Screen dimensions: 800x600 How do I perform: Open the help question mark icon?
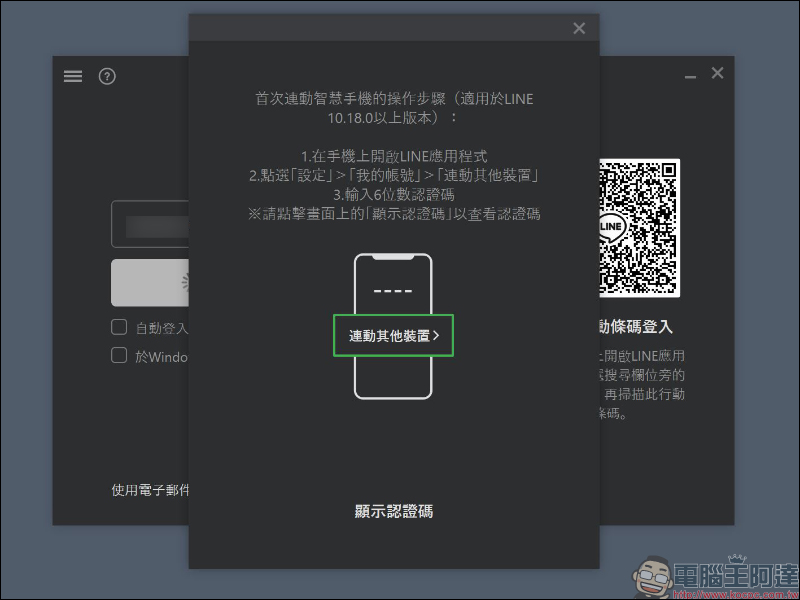click(x=107, y=77)
